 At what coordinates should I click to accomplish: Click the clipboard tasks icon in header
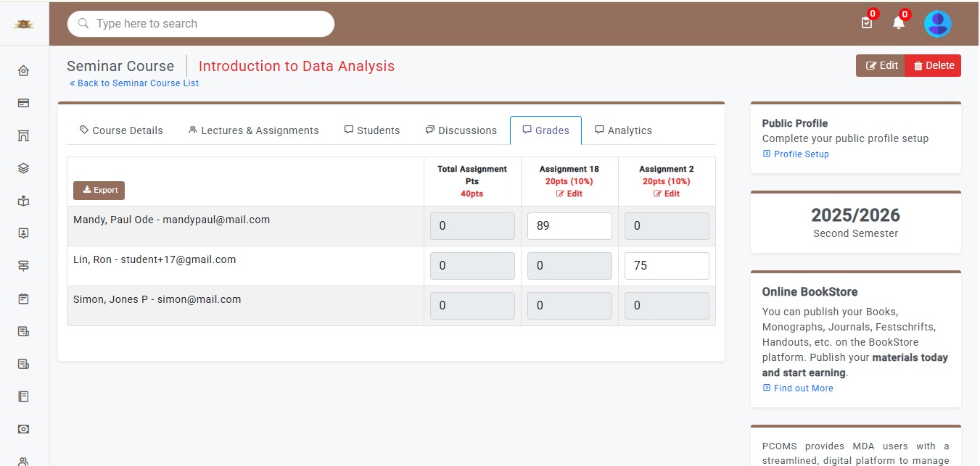[x=866, y=23]
